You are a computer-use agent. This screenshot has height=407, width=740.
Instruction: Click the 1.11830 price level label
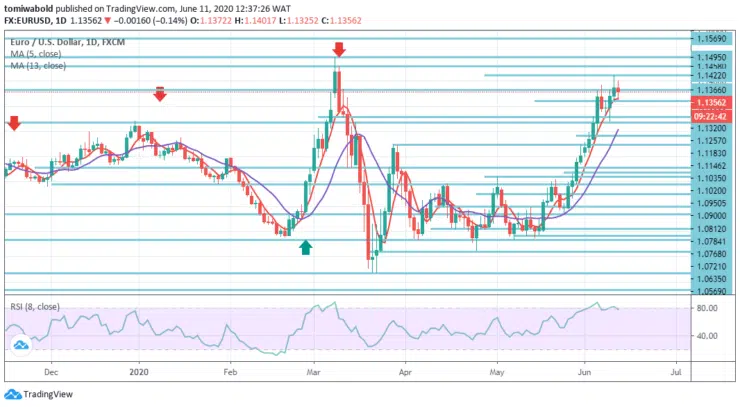[711, 153]
